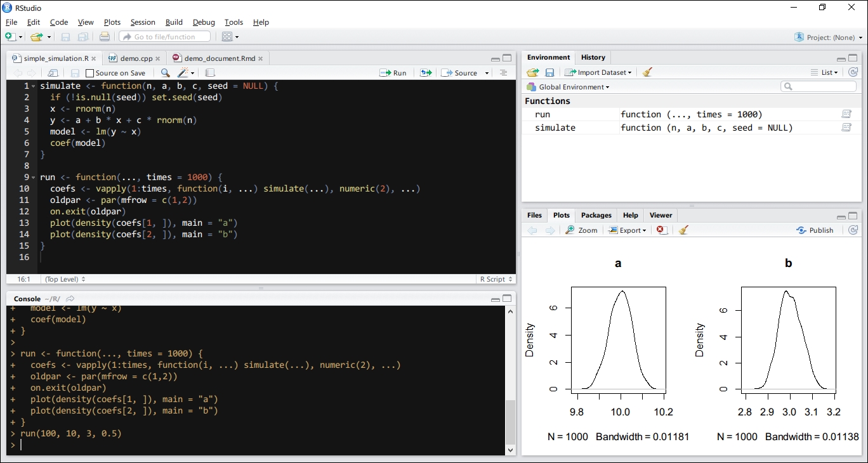Image resolution: width=868 pixels, height=463 pixels.
Task: Open the R Script file type selector
Action: tap(495, 279)
